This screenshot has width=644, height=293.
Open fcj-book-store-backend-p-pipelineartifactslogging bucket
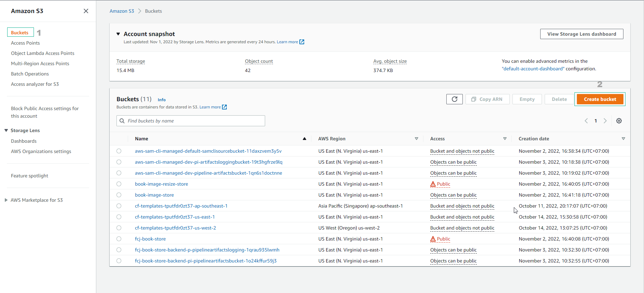coord(207,250)
